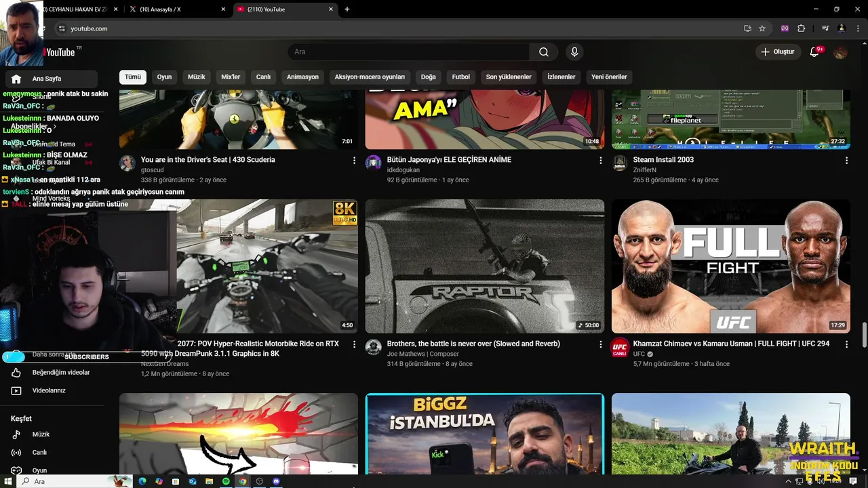Open idkdogukan channel avatar

(374, 163)
